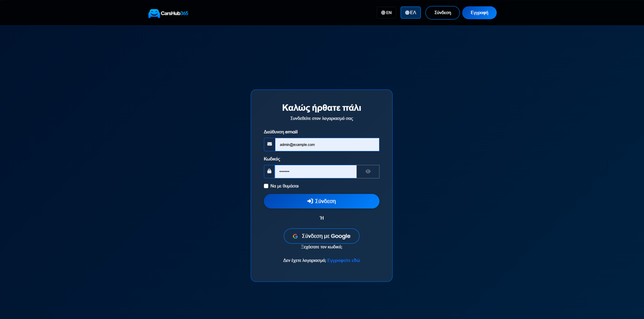Image resolution: width=644 pixels, height=319 pixels.
Task: Open the Ξεχάσατε τον κωδικό; link
Action: pos(322,247)
